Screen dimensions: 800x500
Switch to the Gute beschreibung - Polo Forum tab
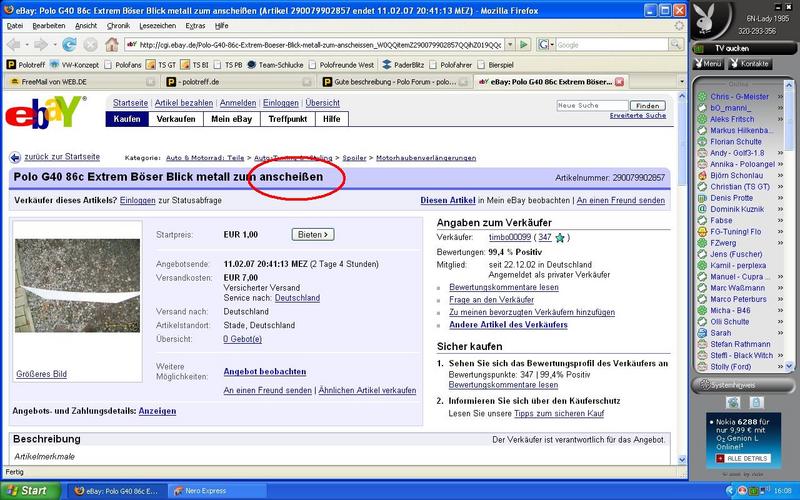coord(395,82)
